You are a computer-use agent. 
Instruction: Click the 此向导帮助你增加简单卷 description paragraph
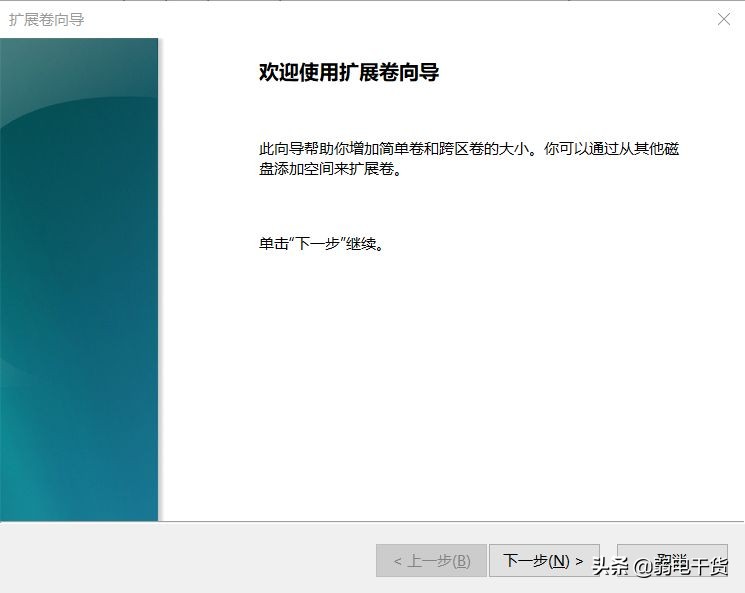click(x=469, y=159)
